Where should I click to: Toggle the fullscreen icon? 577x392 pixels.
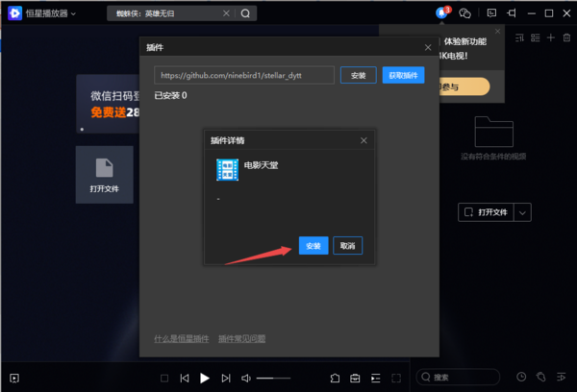click(396, 378)
